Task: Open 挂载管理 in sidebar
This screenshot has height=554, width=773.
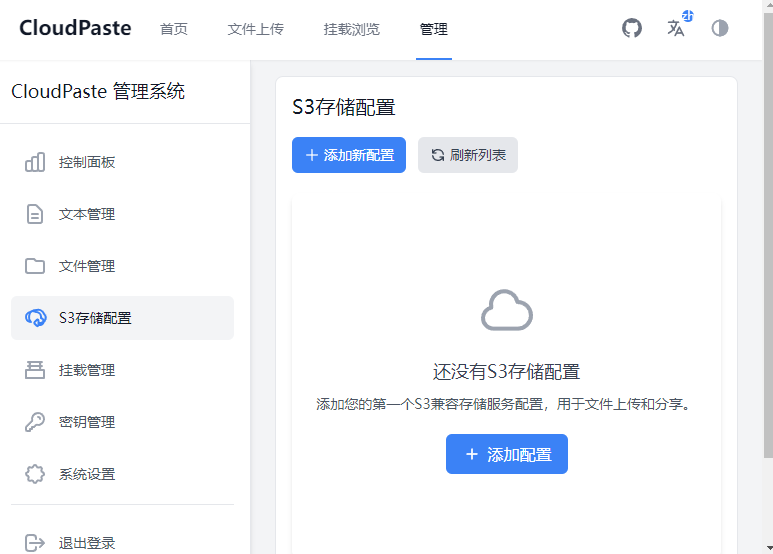Action: [x=122, y=370]
